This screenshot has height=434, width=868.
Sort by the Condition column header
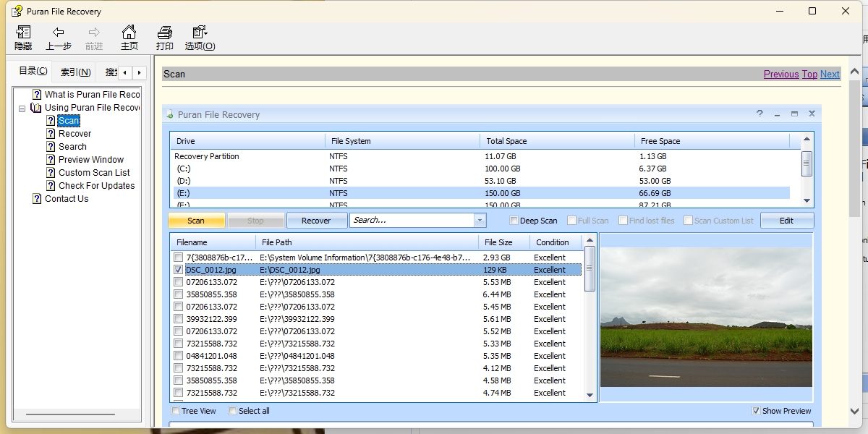(x=556, y=242)
